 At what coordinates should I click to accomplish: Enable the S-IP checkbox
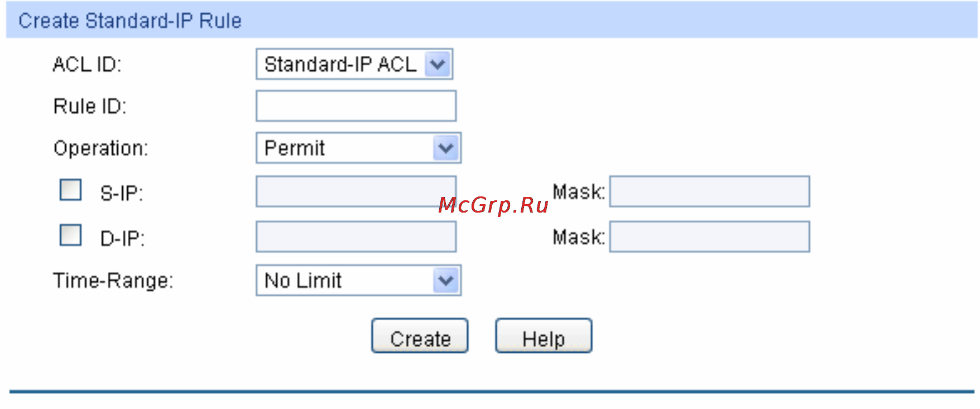click(71, 190)
